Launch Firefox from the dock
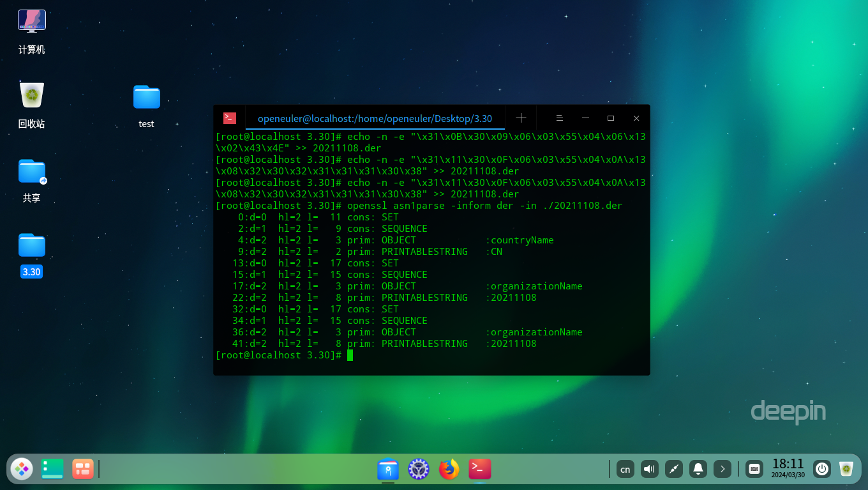 click(449, 470)
